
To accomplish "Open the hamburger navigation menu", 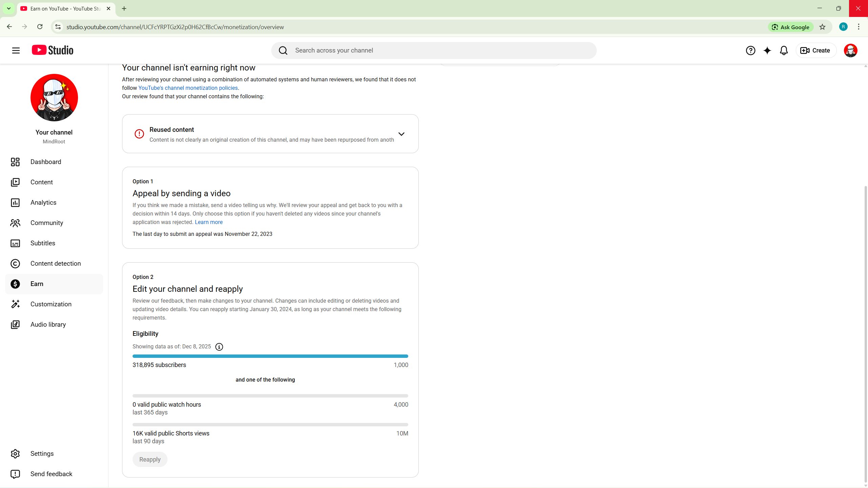I will (16, 50).
